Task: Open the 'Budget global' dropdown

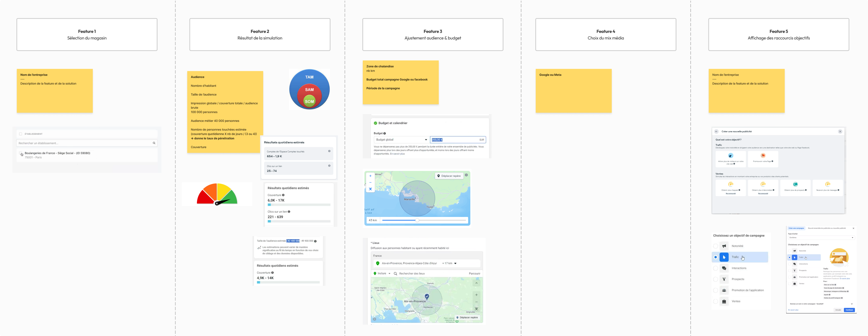Action: point(401,140)
